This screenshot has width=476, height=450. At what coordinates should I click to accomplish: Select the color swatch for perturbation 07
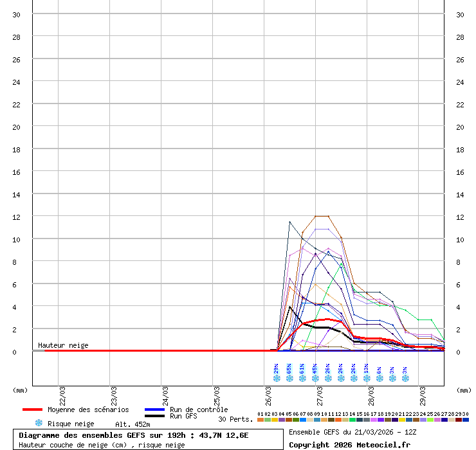(303, 420)
